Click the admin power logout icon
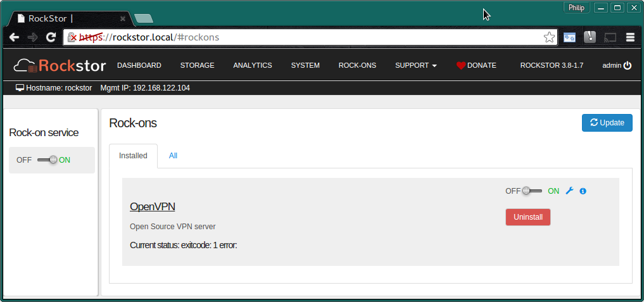Image resolution: width=644 pixels, height=302 pixels. 627,65
